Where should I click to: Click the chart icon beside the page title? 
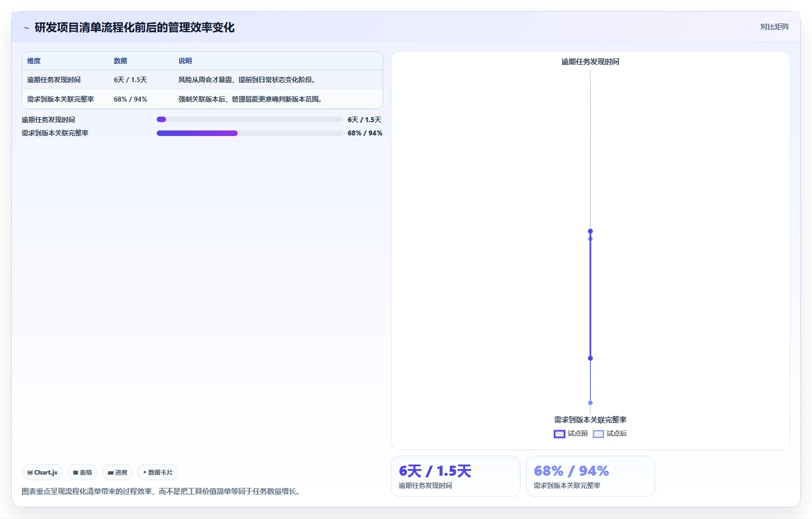[26, 28]
